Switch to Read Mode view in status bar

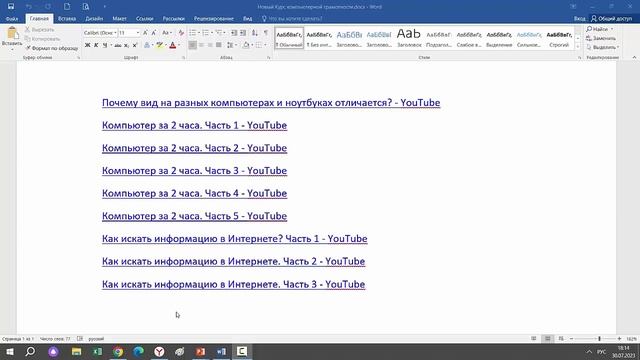(534, 339)
